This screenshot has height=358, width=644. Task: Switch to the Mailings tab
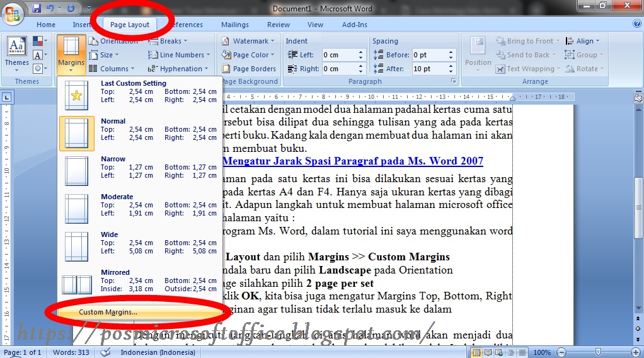(x=235, y=25)
